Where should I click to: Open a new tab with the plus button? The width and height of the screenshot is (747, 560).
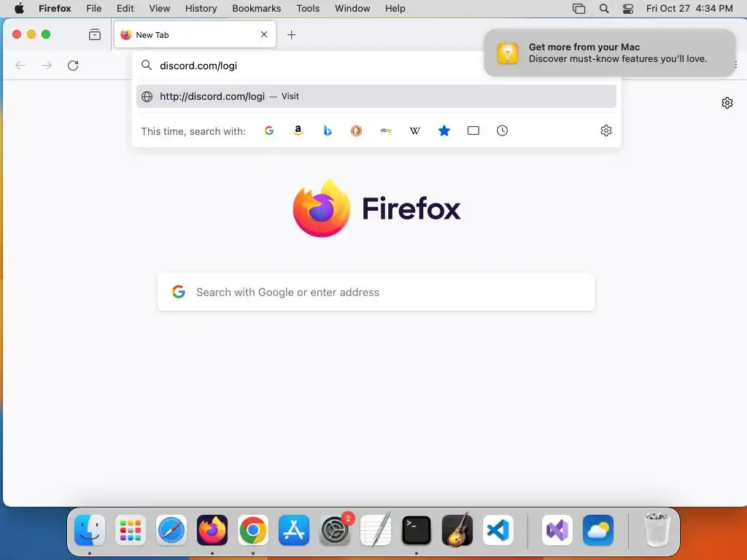tap(292, 34)
